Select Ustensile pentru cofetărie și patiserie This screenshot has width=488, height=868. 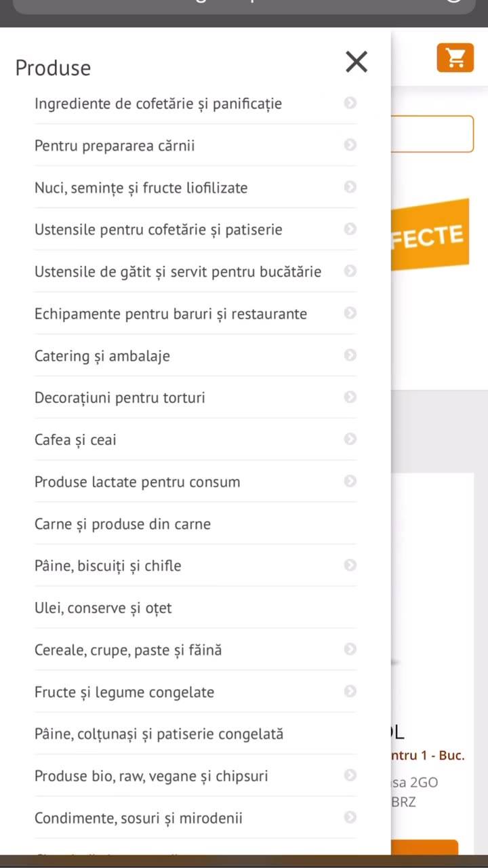[159, 229]
